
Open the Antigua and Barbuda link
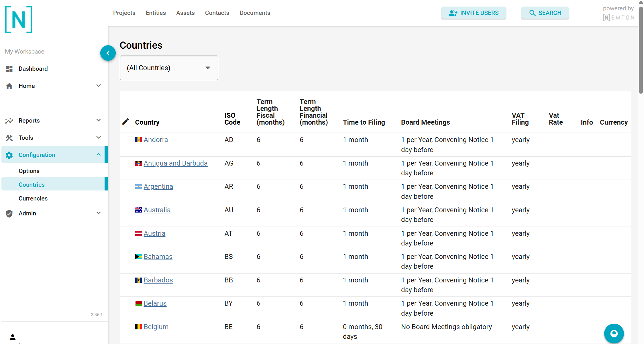tap(176, 163)
